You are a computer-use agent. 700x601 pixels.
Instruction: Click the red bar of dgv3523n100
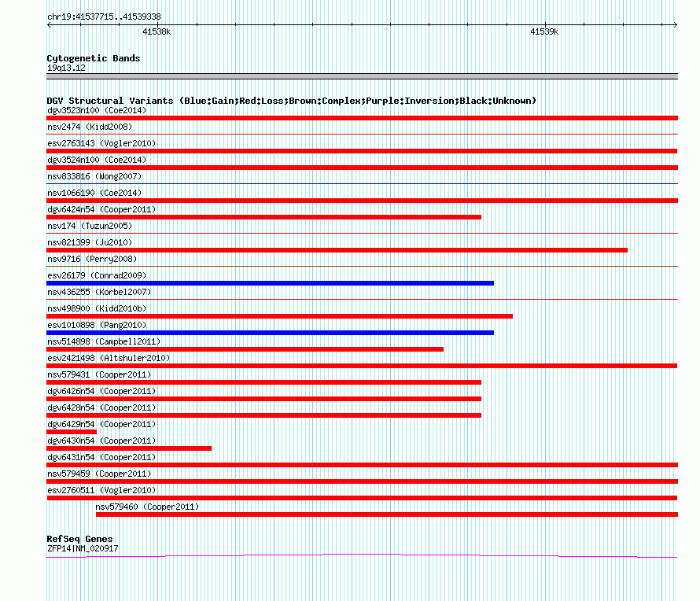362,118
